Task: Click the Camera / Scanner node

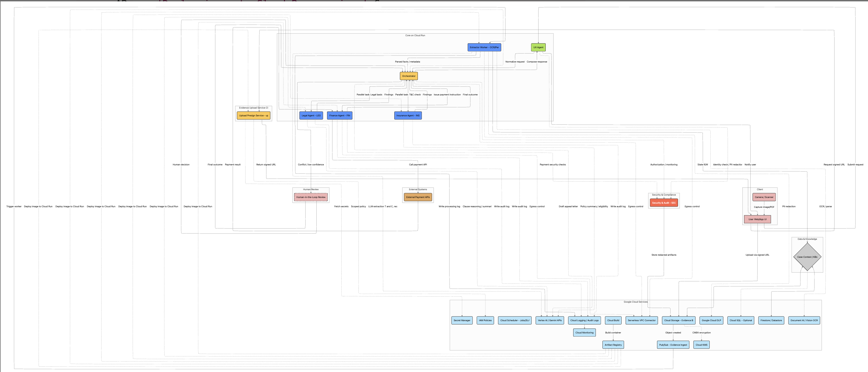Action: (x=764, y=197)
